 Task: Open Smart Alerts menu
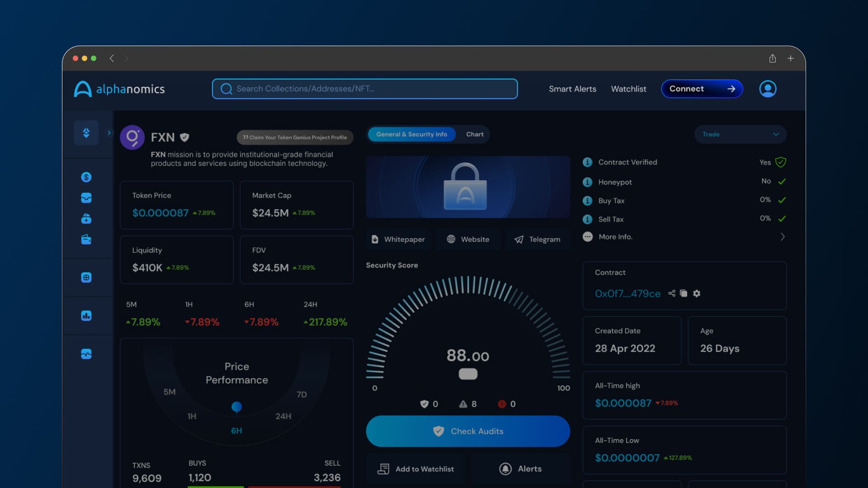coord(572,89)
